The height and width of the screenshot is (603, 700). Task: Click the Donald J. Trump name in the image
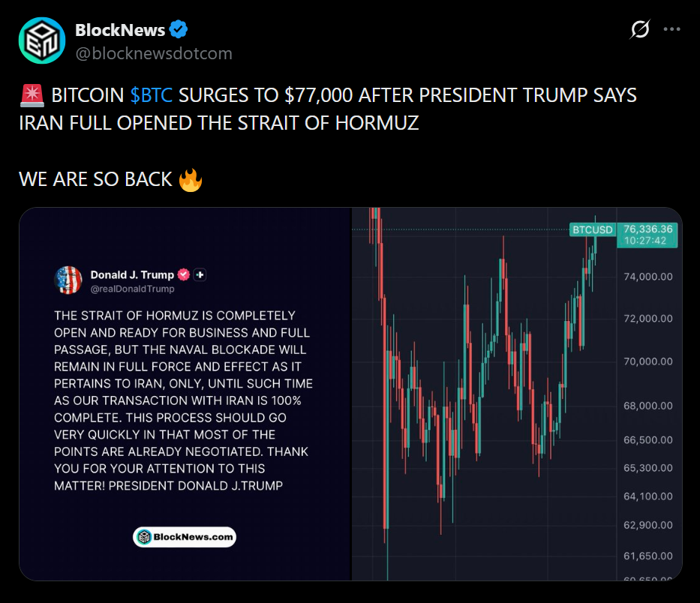click(x=132, y=274)
